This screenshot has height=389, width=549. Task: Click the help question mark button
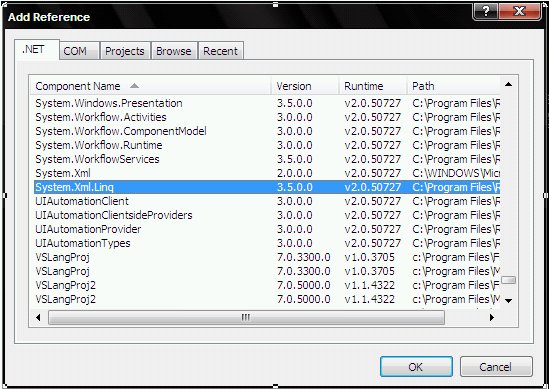tap(486, 12)
